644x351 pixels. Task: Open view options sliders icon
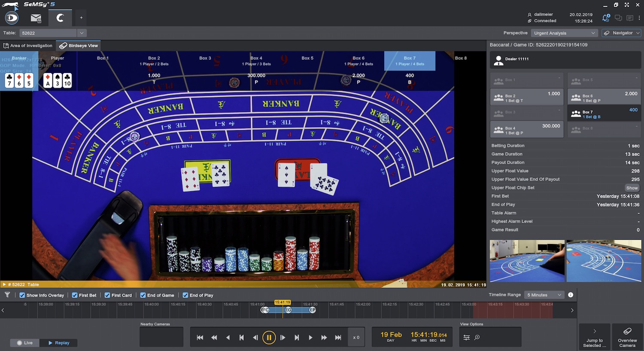point(467,338)
